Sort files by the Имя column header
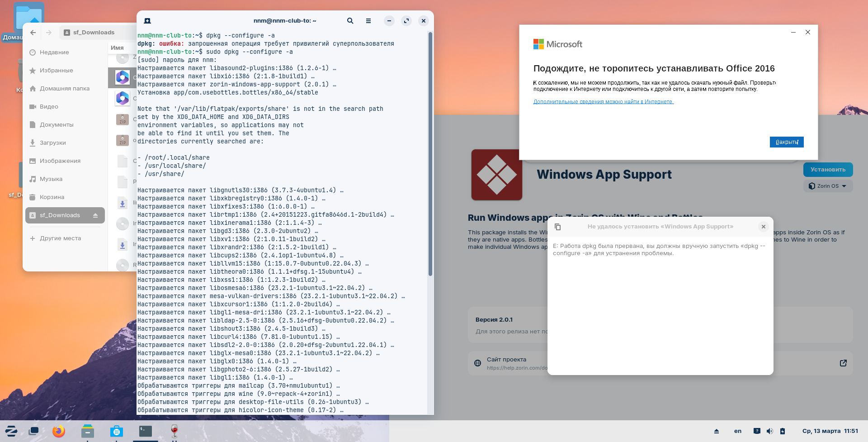This screenshot has height=442, width=868. [x=117, y=48]
